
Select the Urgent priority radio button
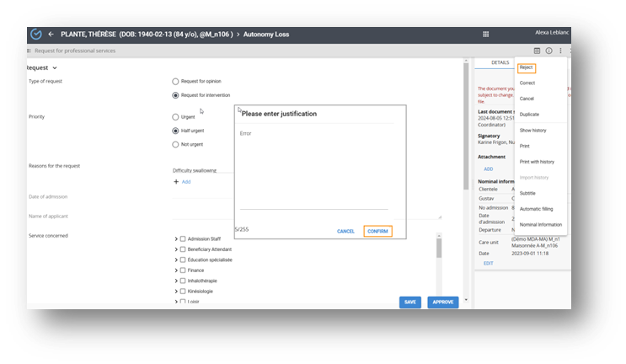[175, 117]
